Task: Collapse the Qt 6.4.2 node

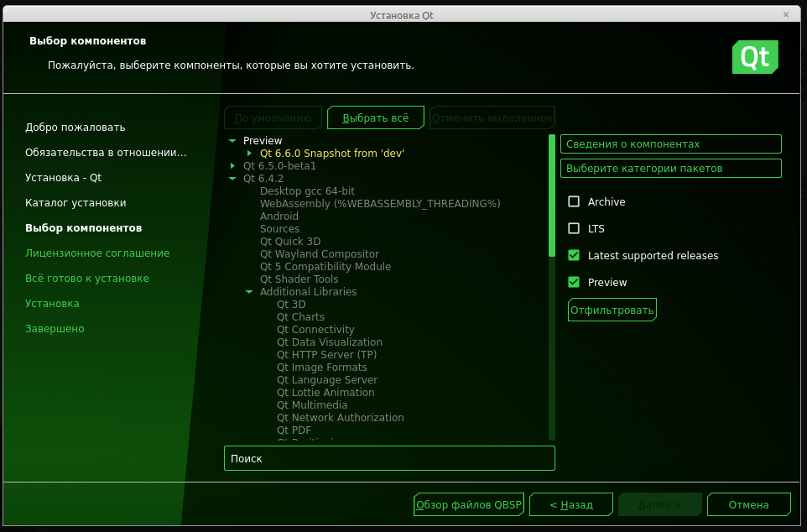Action: tap(232, 178)
